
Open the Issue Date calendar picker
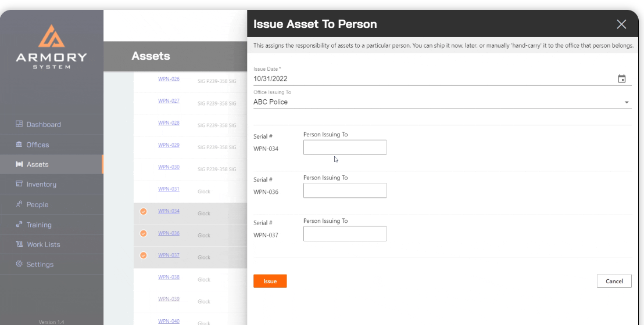pos(621,79)
